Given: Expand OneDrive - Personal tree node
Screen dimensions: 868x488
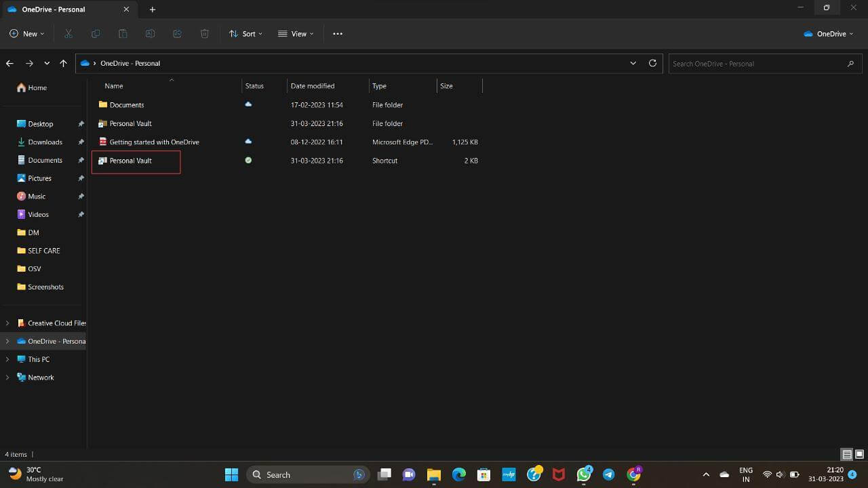Looking at the screenshot, I should pyautogui.click(x=7, y=341).
